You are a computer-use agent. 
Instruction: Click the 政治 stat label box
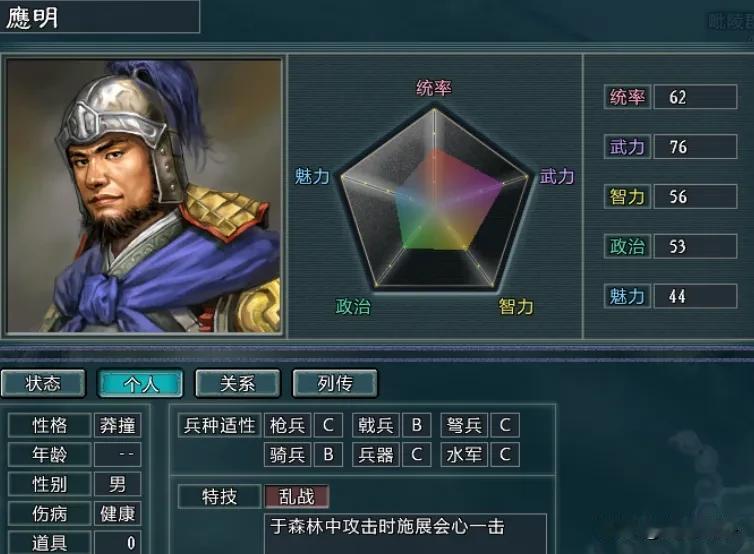627,246
